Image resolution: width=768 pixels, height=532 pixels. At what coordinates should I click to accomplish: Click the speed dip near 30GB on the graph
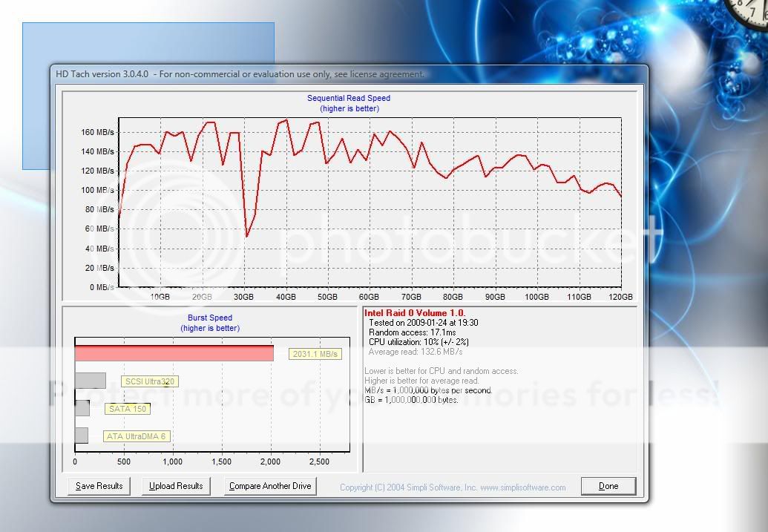tap(247, 236)
